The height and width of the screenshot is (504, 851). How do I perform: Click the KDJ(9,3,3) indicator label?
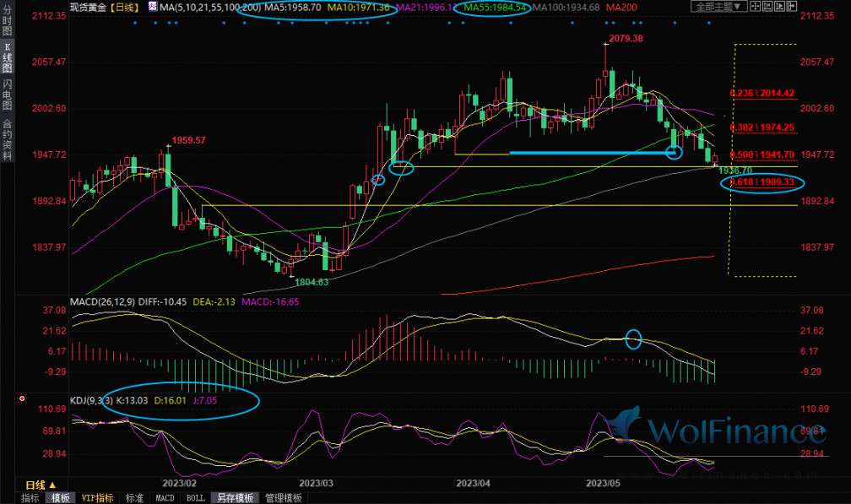[x=91, y=400]
